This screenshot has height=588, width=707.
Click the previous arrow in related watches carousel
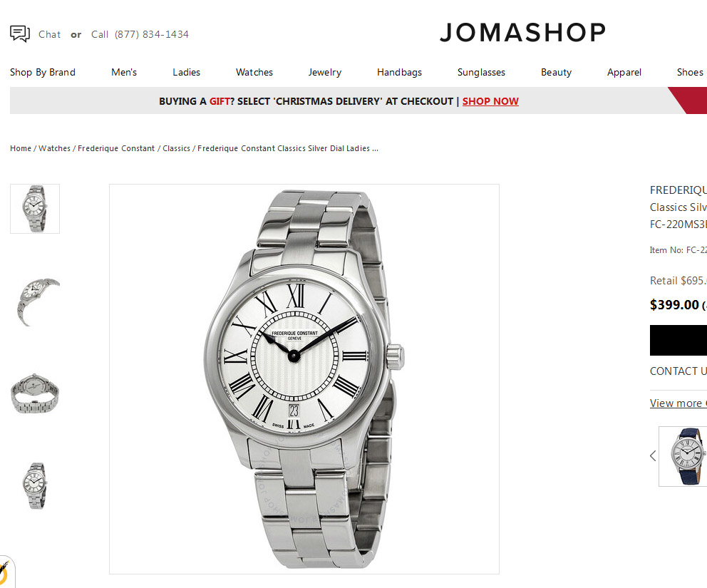click(x=652, y=456)
